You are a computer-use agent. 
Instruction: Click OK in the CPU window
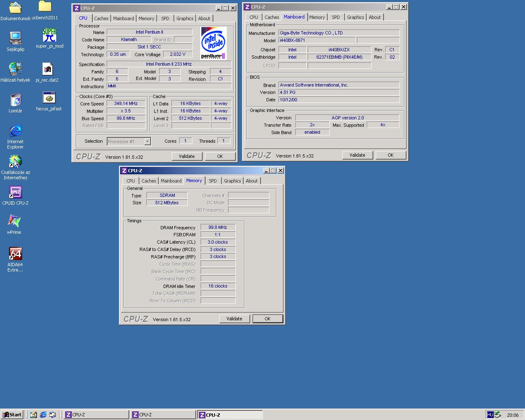coord(220,156)
